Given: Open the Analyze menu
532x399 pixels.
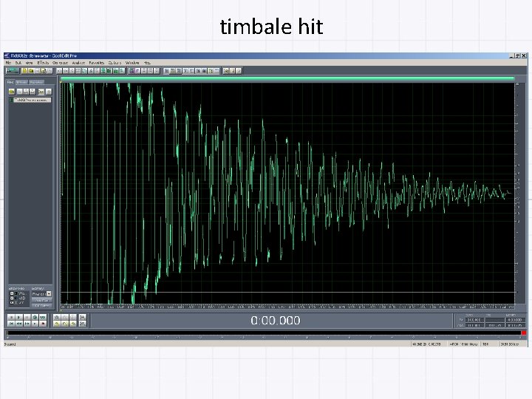Looking at the screenshot, I should pos(78,63).
